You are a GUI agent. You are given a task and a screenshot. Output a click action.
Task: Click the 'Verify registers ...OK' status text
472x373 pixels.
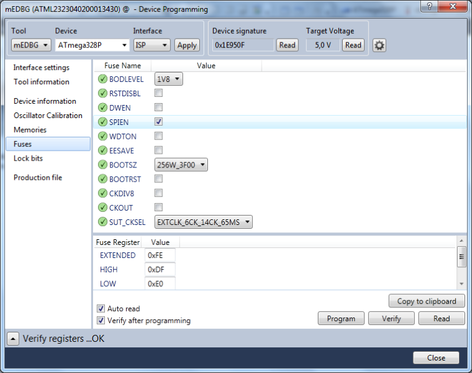(63, 339)
